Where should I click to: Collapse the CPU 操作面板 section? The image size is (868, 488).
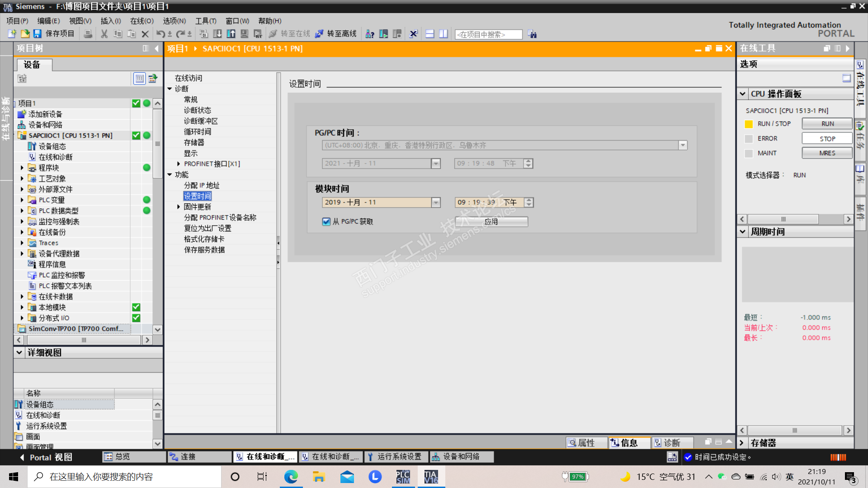point(742,94)
